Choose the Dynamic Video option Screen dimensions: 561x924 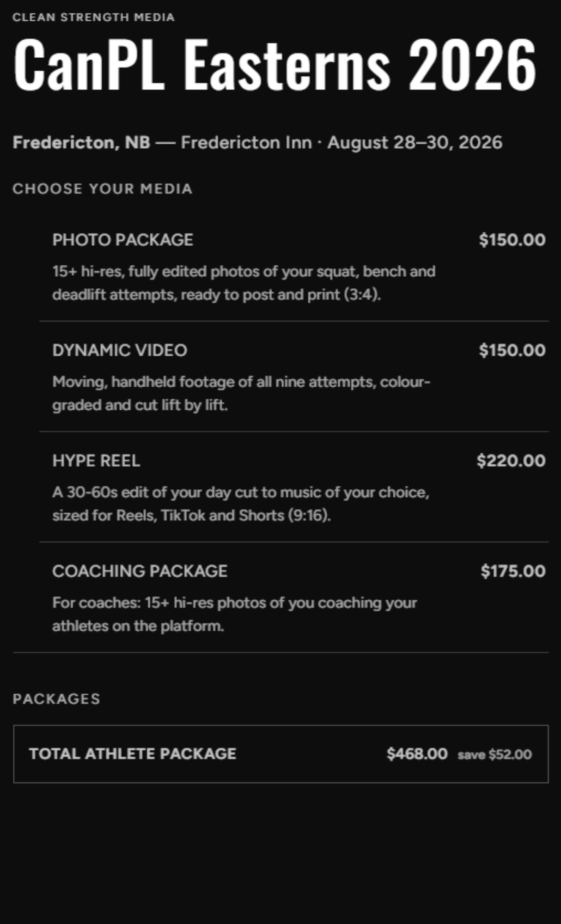[x=294, y=377]
